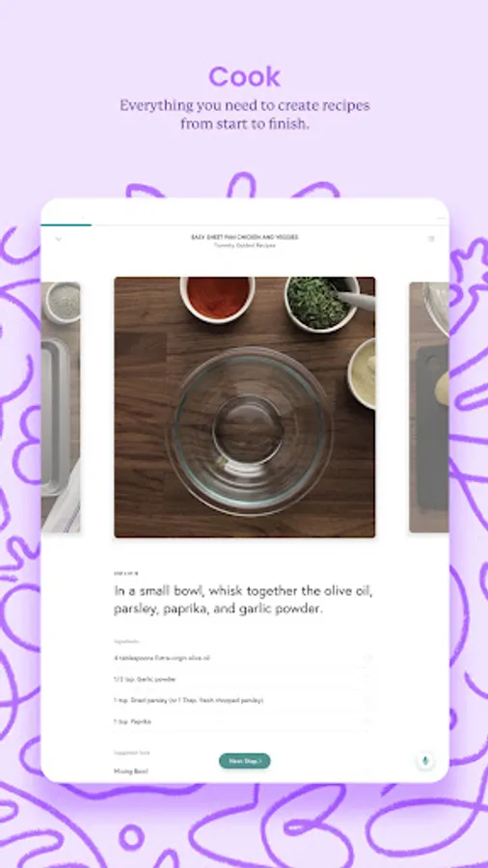Screen dimensions: 488x868
Task: Go to the Next Step
Action: point(245,761)
